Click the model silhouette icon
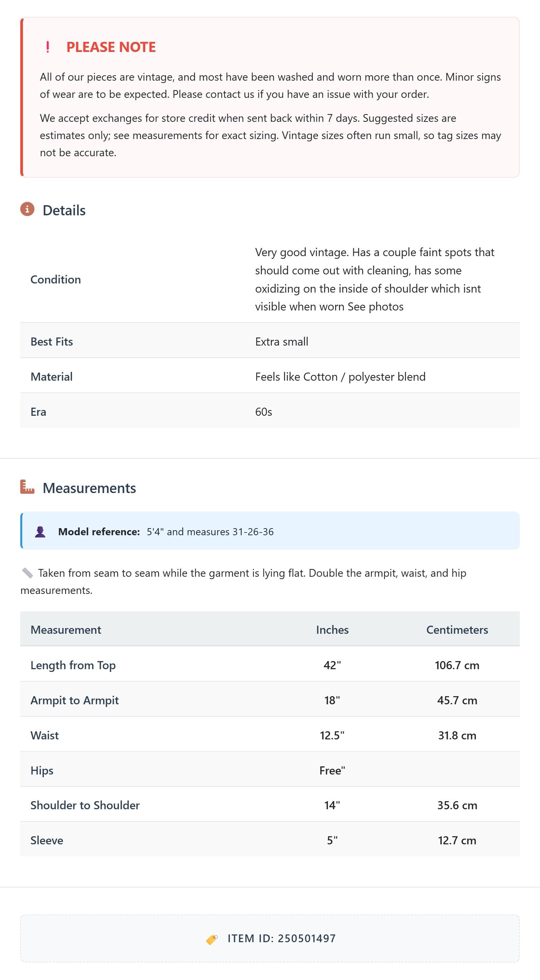The height and width of the screenshot is (980, 540). (40, 532)
